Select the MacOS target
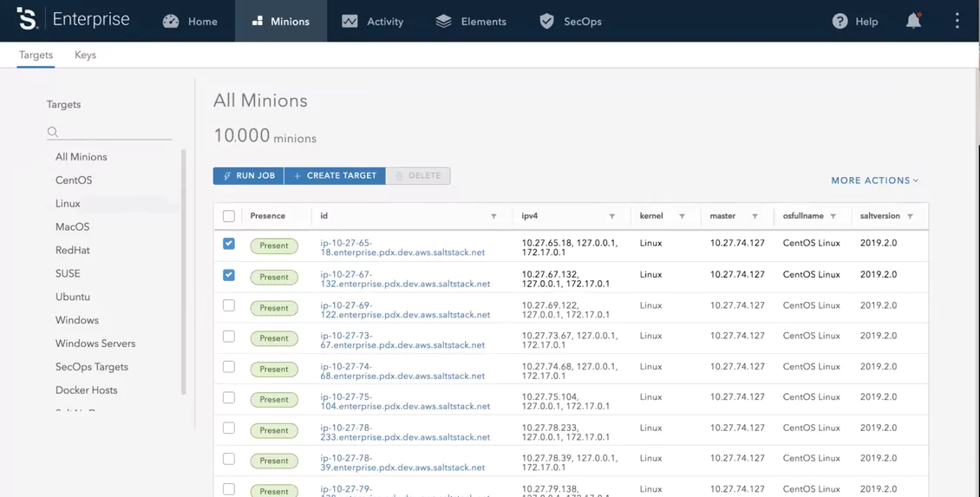Image resolution: width=980 pixels, height=497 pixels. coord(73,227)
